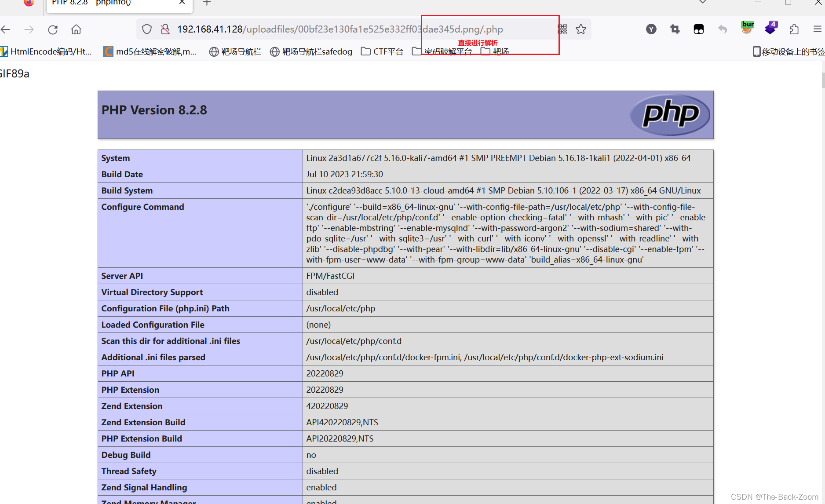Open the CTF平台 bookmark folder
The image size is (825, 504).
coord(382,52)
